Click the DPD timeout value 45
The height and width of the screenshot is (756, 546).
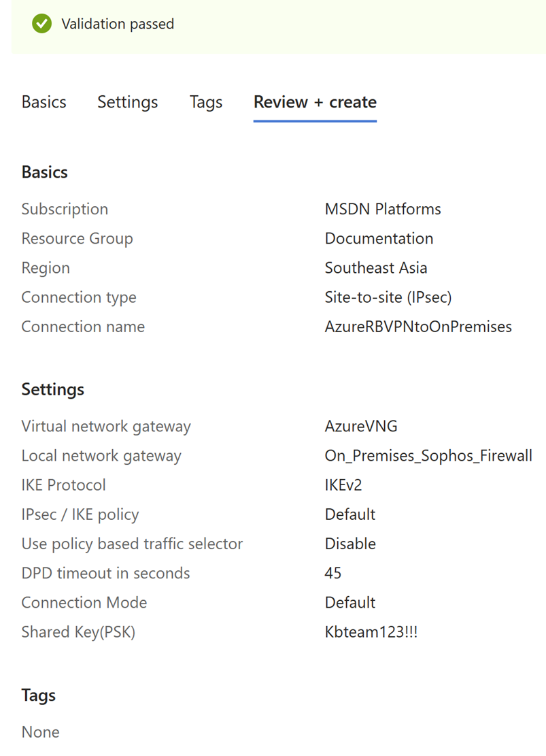[333, 573]
